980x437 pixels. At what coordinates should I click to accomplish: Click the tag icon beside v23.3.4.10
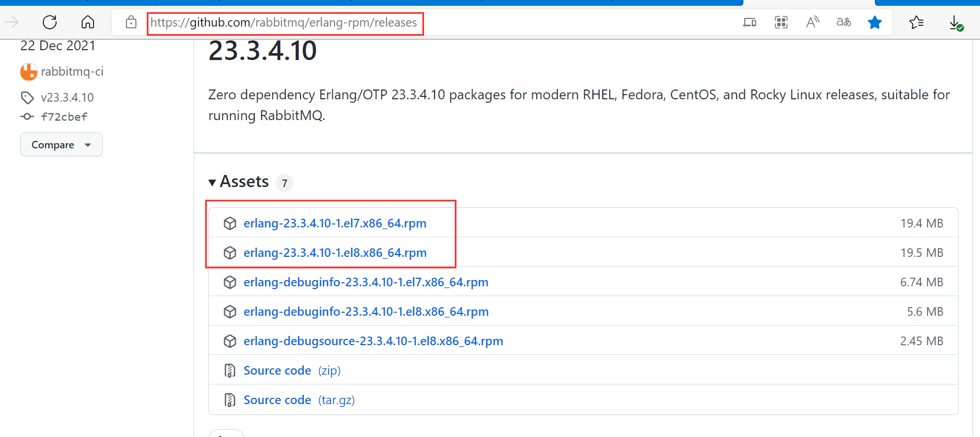coord(27,98)
